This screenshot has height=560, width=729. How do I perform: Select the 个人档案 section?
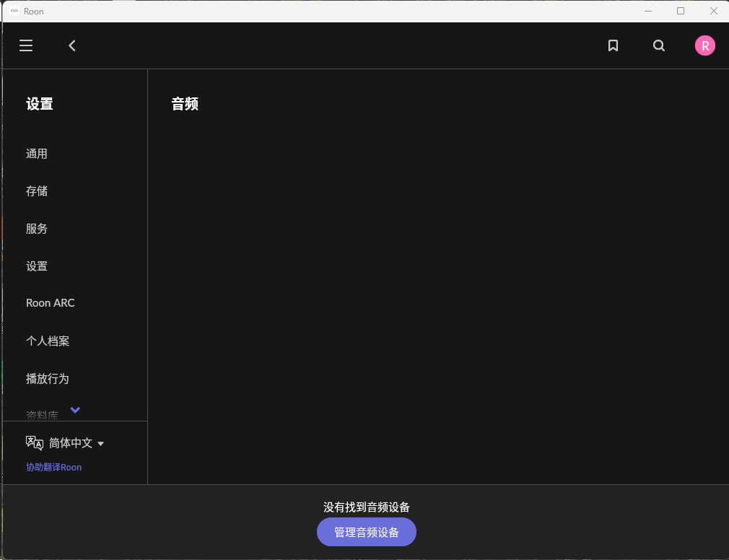(48, 340)
